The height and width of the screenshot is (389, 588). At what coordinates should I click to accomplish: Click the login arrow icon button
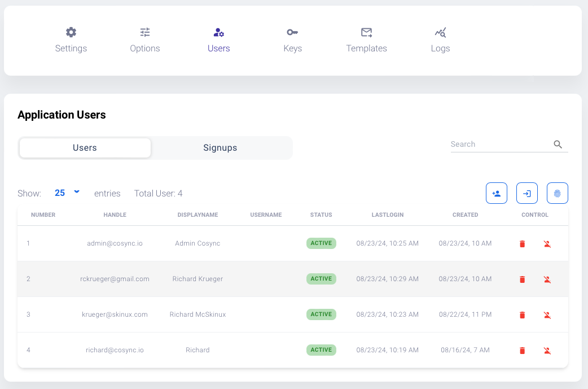tap(527, 193)
